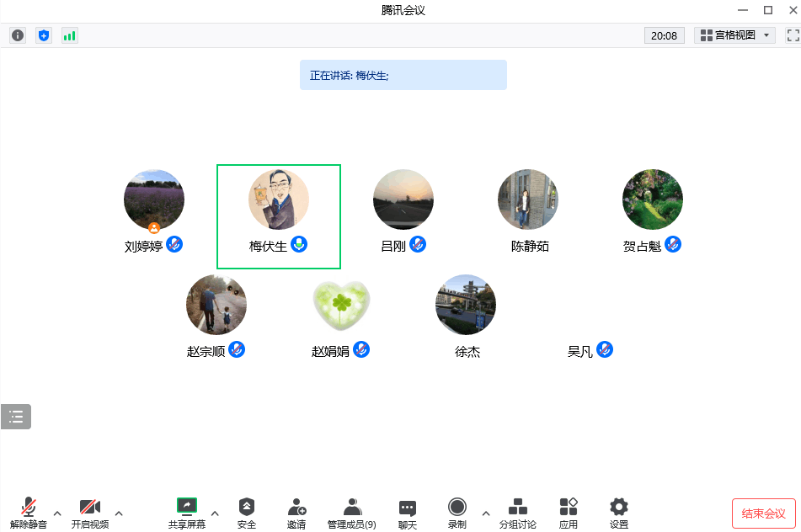Open the meeting info icon
The width and height of the screenshot is (801, 532).
click(18, 35)
